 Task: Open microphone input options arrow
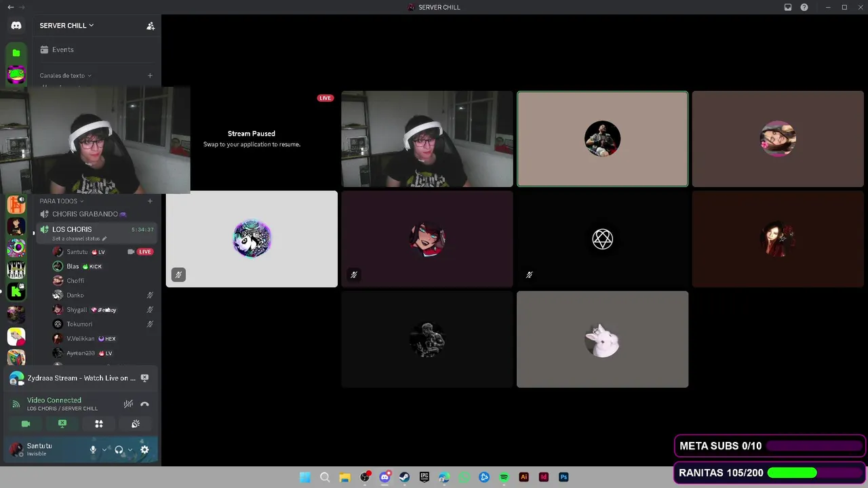(x=104, y=449)
